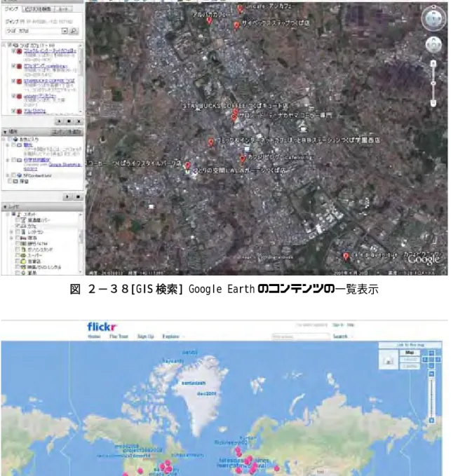
Task: Click the flickr map zoom-out button at bottom
Action: [431, 421]
